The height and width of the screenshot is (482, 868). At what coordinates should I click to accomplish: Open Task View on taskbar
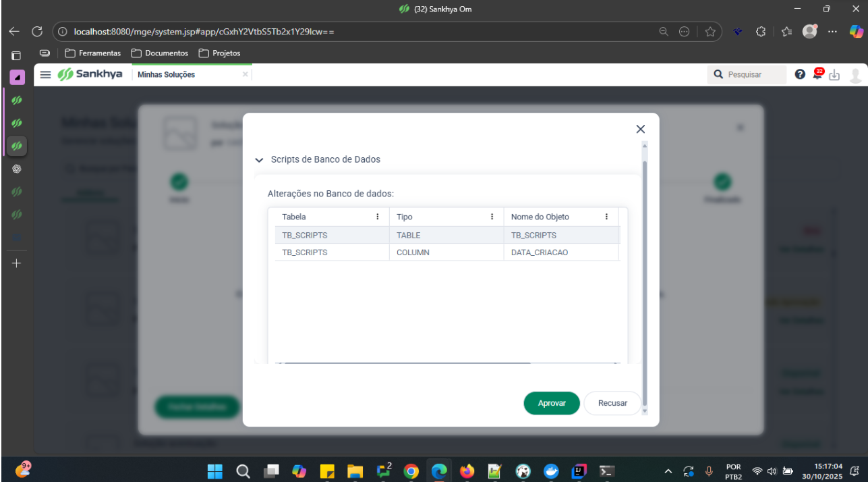(x=271, y=471)
